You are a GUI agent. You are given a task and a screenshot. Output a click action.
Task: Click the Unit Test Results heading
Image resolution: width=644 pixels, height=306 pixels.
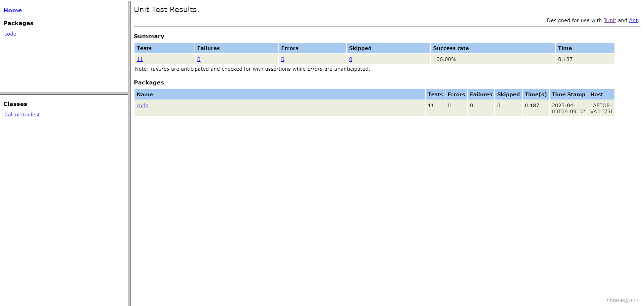tap(166, 10)
